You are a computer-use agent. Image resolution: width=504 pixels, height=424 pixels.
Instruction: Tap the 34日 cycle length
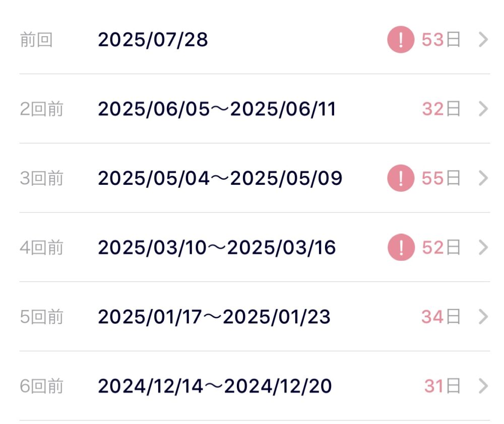[441, 317]
